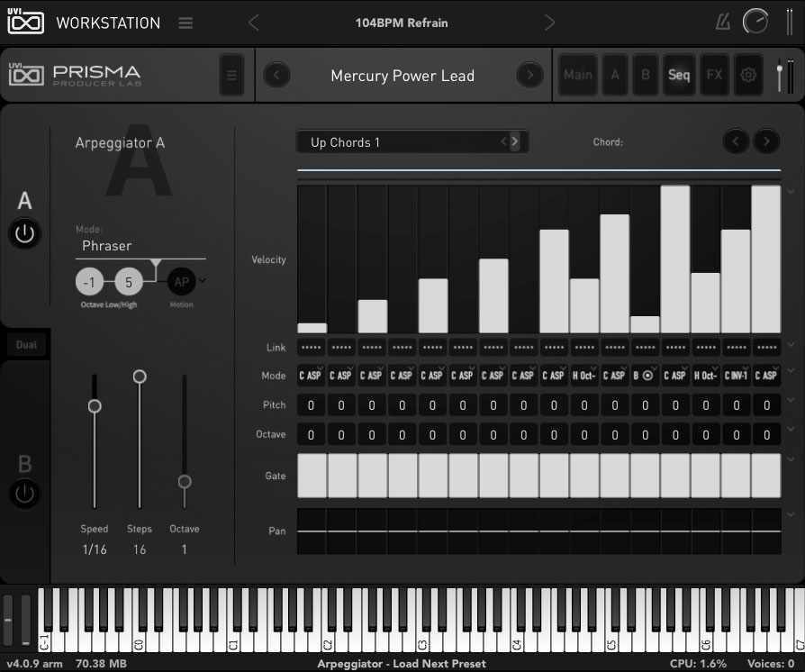This screenshot has height=672, width=805.
Task: Switch to the B layer tab
Action: click(x=646, y=75)
